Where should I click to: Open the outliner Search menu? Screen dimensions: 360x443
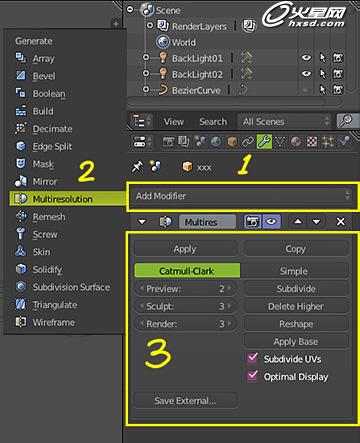[213, 122]
